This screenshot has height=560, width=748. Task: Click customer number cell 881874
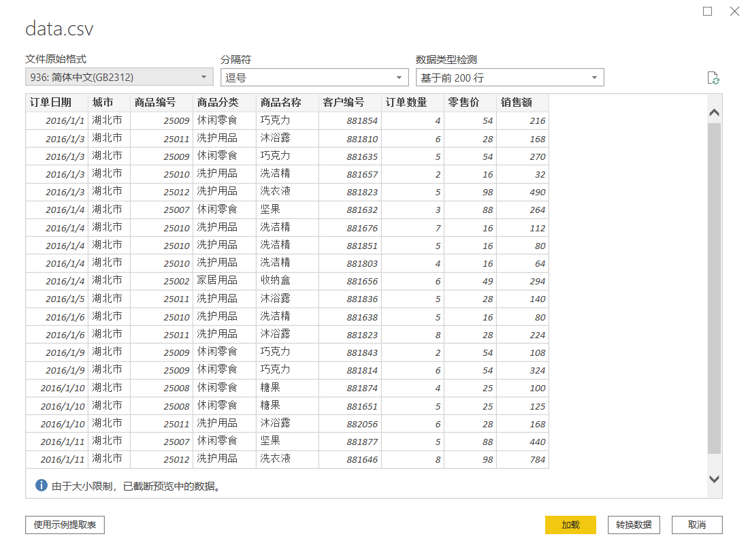[x=350, y=389]
